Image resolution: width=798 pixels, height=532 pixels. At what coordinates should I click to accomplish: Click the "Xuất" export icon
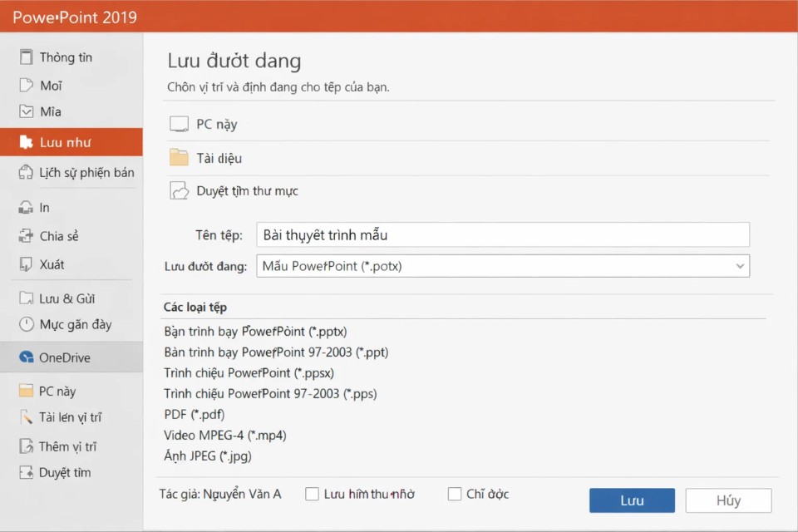(x=26, y=264)
